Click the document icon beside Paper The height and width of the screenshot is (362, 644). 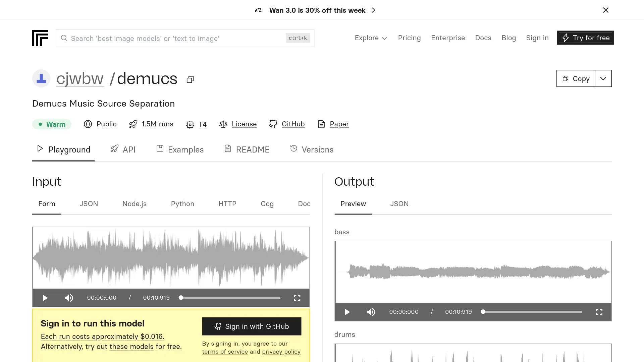(x=321, y=124)
